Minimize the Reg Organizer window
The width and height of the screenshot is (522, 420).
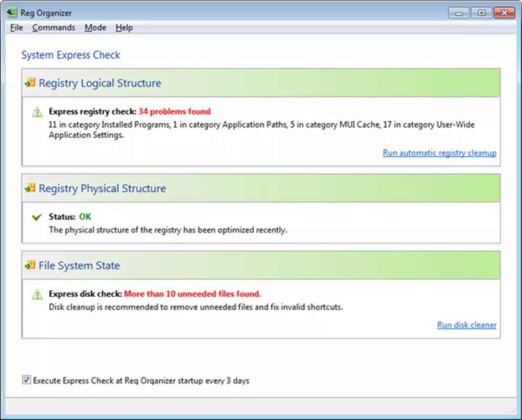[x=459, y=13]
